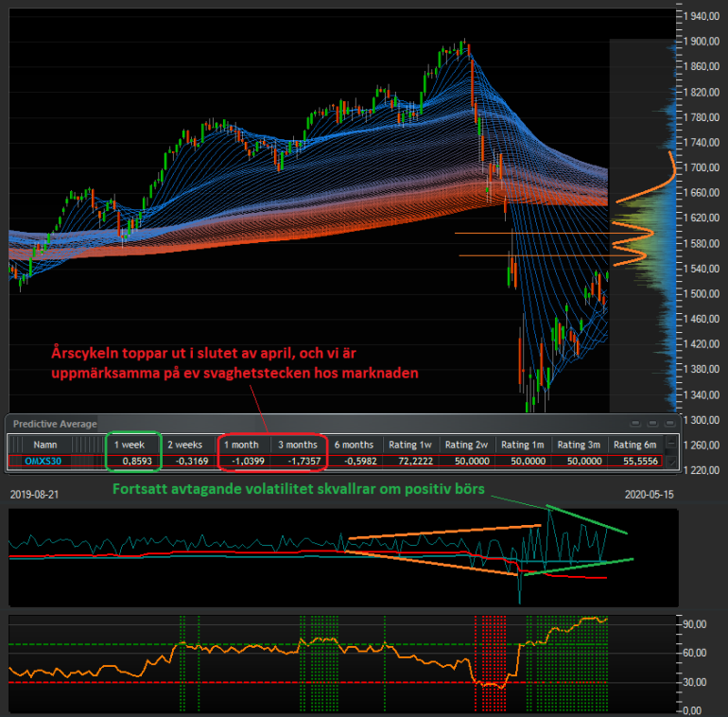Click the 55,5556 rating value
Screen dimensions: 728x717
(x=640, y=461)
